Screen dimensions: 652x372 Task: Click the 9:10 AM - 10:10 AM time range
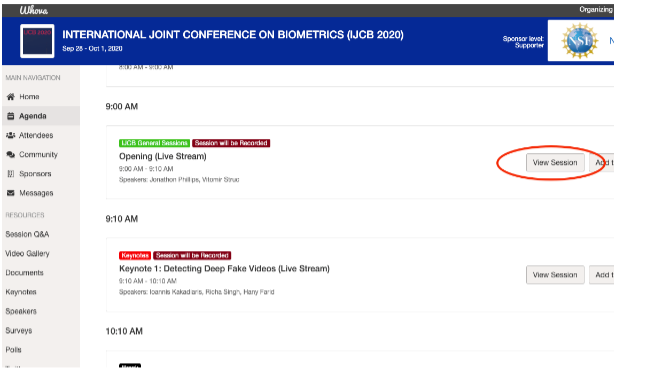(x=148, y=281)
